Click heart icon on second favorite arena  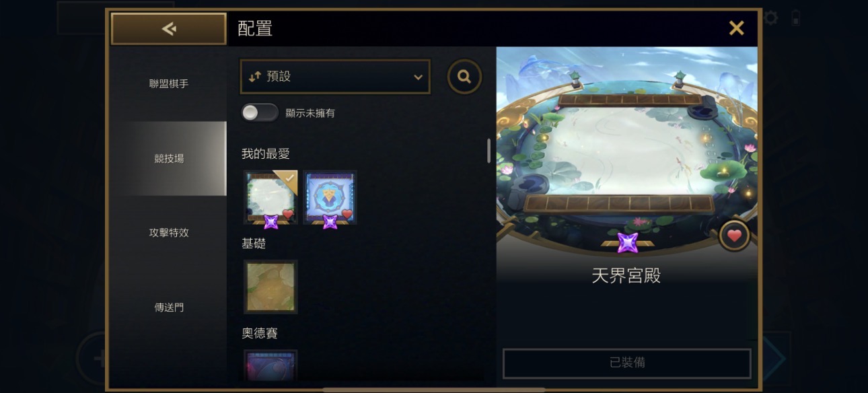point(347,215)
